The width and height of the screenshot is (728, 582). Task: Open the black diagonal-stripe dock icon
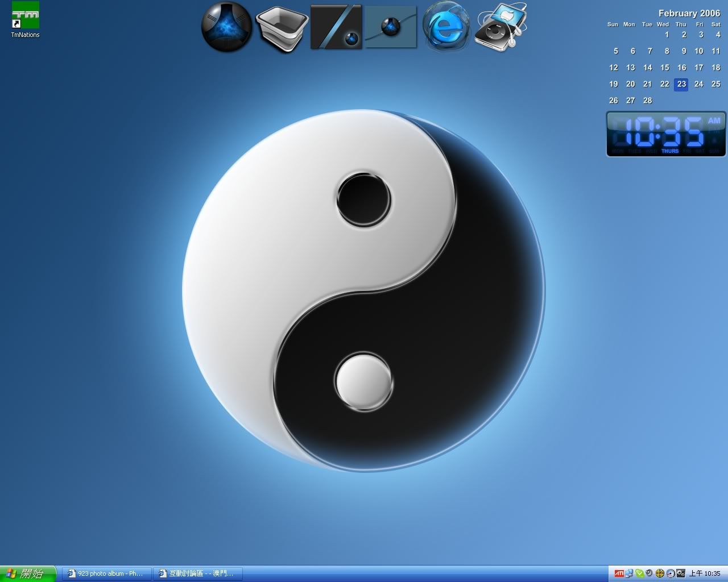pyautogui.click(x=336, y=27)
